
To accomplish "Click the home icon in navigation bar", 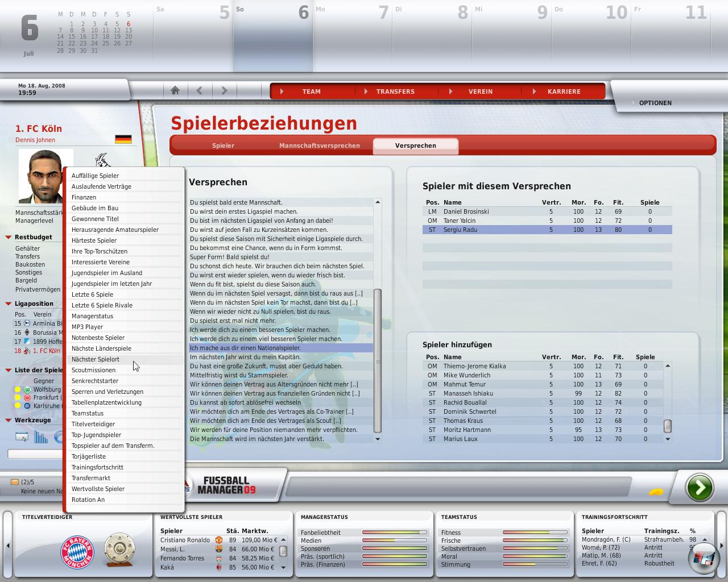I will (175, 90).
